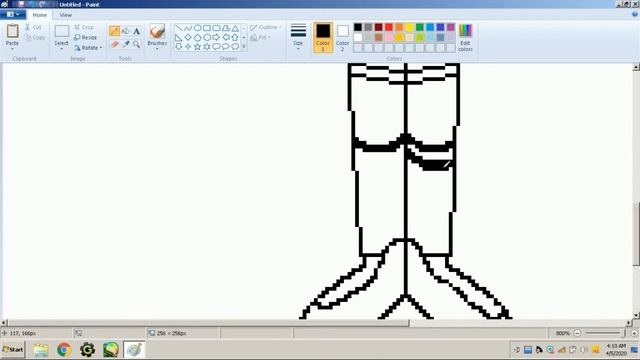Click the Cut button
The image size is (640, 360).
(x=33, y=27)
